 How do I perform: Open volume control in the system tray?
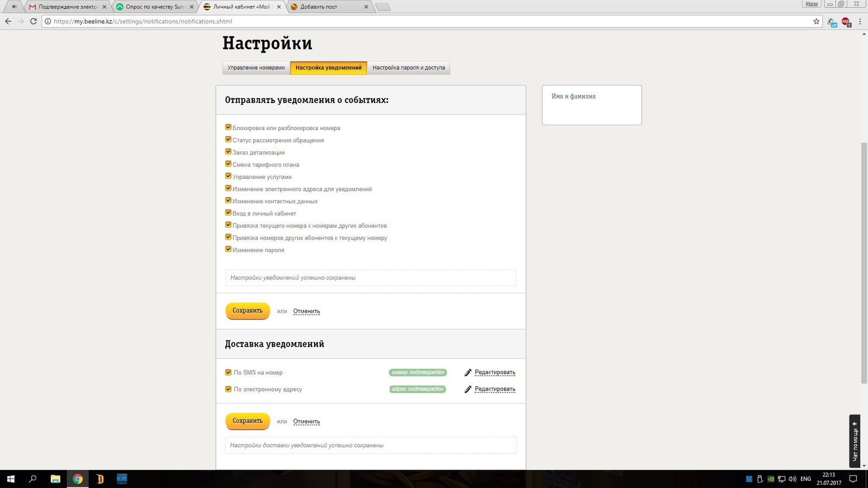[793, 479]
